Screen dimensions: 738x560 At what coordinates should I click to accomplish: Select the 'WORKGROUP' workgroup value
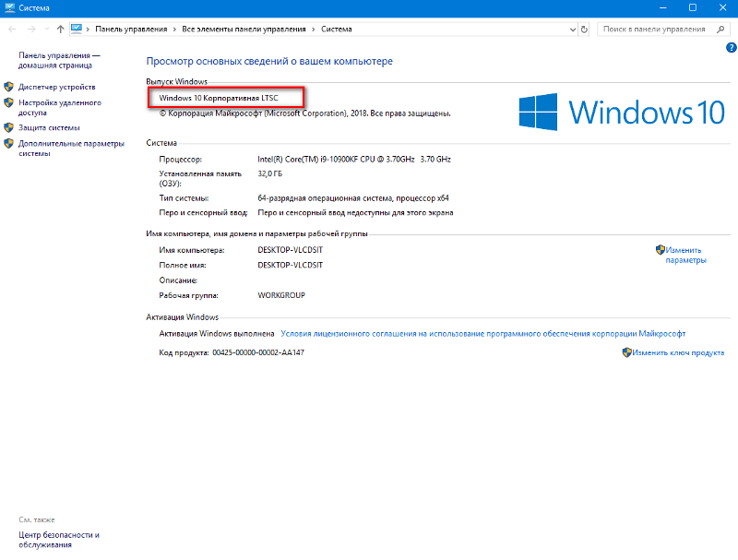(x=281, y=295)
